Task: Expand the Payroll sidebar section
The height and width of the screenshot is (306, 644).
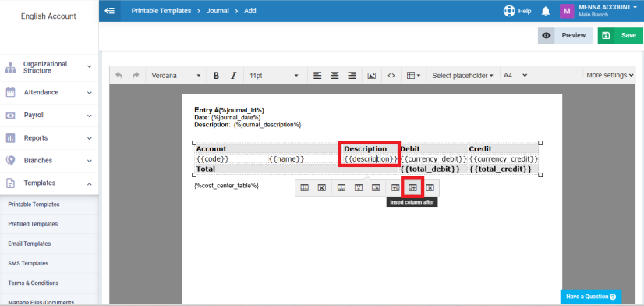Action: pyautogui.click(x=49, y=116)
